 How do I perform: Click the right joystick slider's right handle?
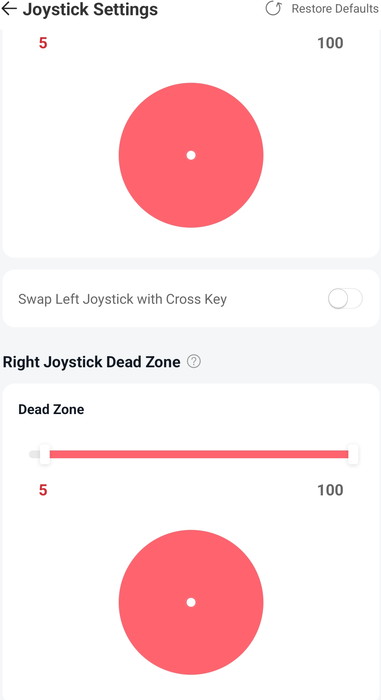(353, 454)
